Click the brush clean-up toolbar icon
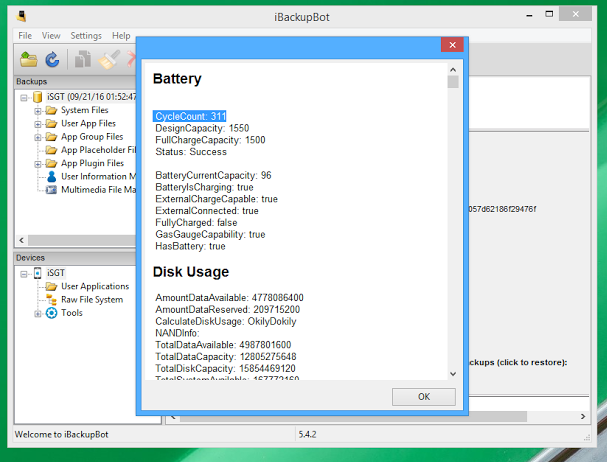 (x=109, y=59)
